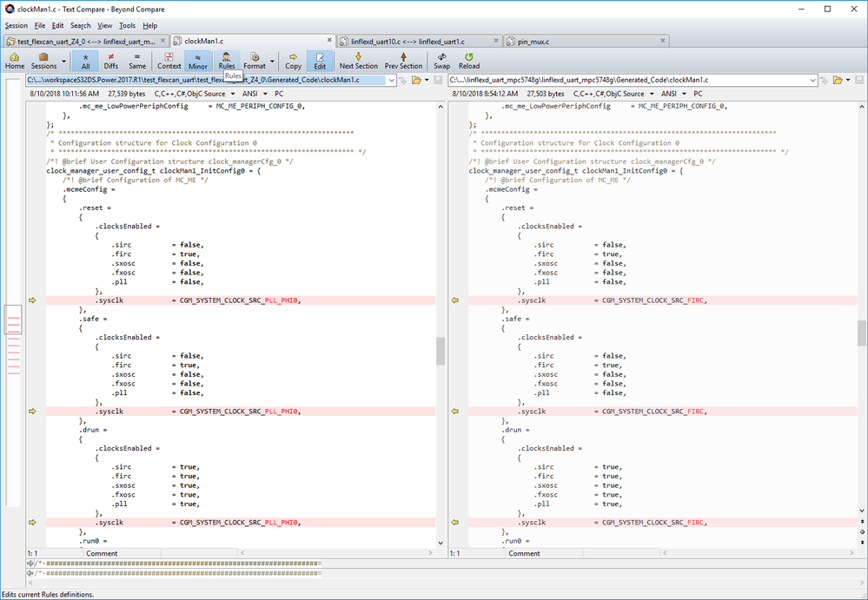
Task: Go to previous difference arrow on right edge
Action: tap(862, 522)
